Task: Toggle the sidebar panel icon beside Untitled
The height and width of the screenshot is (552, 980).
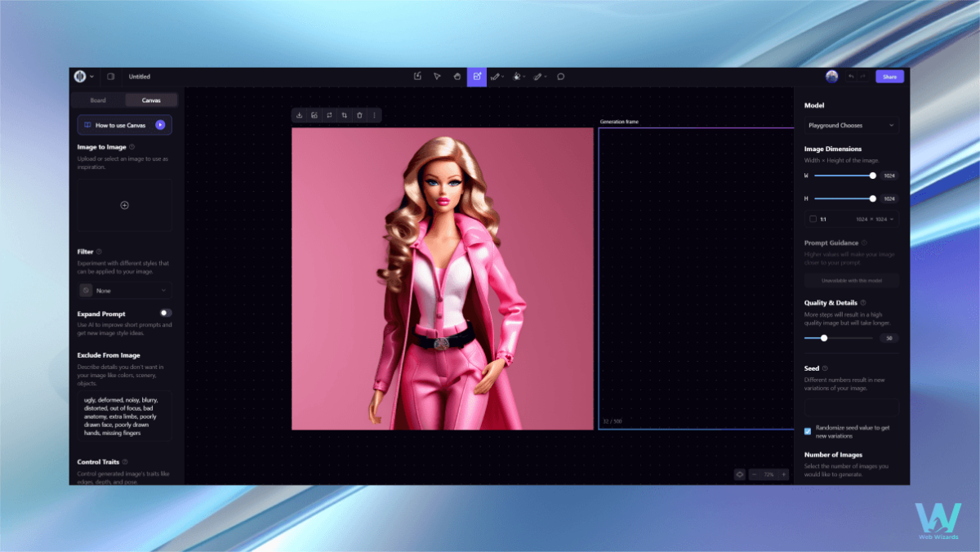Action: [111, 77]
